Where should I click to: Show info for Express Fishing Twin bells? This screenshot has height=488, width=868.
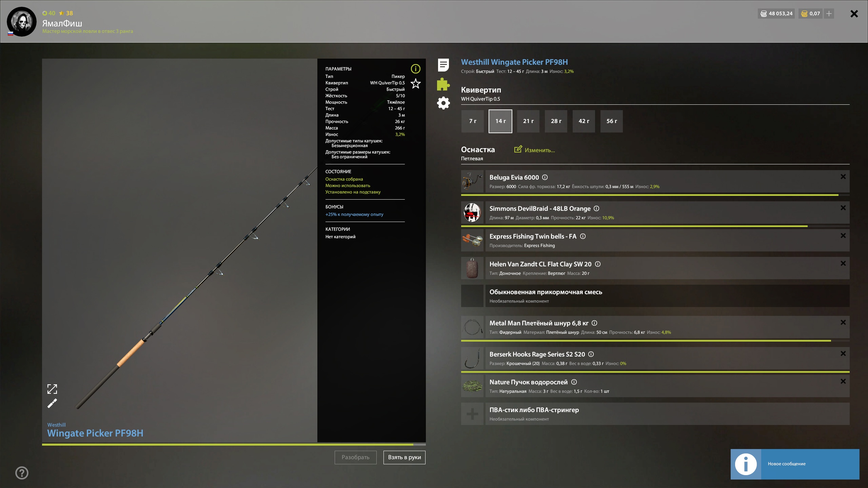pos(583,236)
